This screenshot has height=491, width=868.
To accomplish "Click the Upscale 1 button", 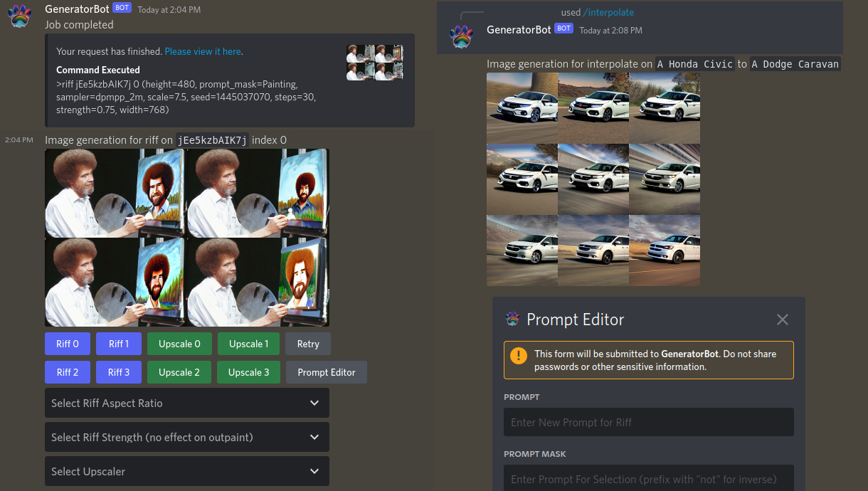I will (248, 344).
